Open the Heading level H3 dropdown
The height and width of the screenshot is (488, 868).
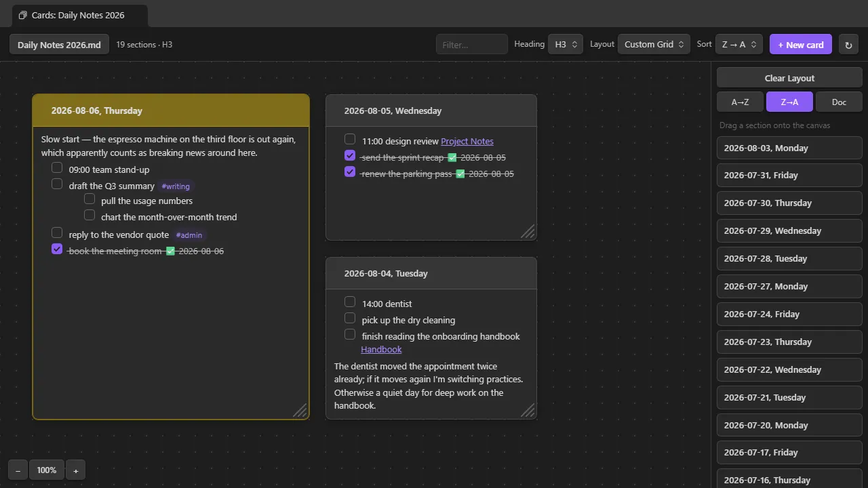click(566, 45)
